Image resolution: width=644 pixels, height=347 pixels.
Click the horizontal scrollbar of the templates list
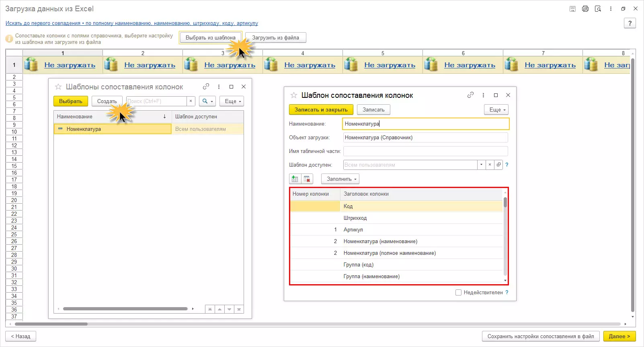tap(125, 309)
